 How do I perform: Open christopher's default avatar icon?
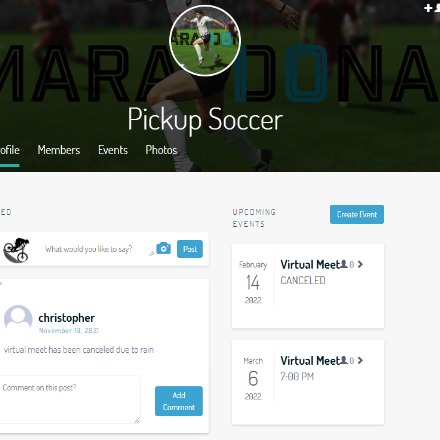click(18, 319)
